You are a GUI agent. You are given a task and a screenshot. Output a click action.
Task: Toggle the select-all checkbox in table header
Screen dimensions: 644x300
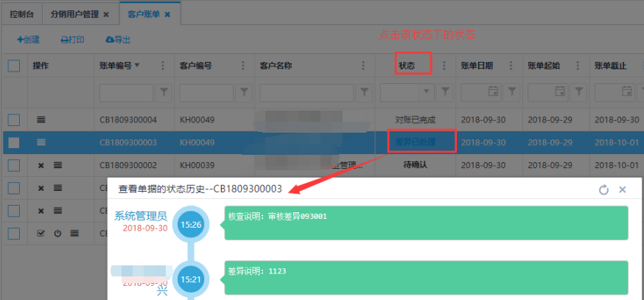point(14,66)
